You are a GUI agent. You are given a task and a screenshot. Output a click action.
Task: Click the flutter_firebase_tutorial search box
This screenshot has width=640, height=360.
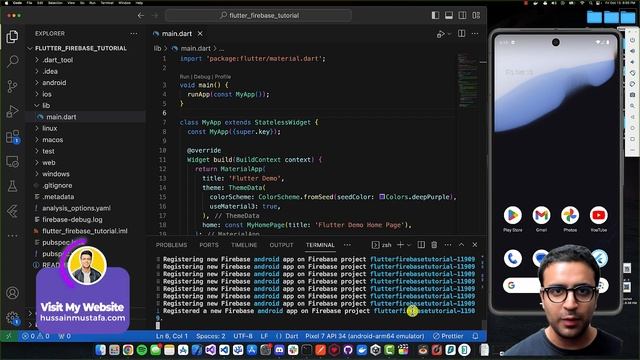(x=258, y=16)
